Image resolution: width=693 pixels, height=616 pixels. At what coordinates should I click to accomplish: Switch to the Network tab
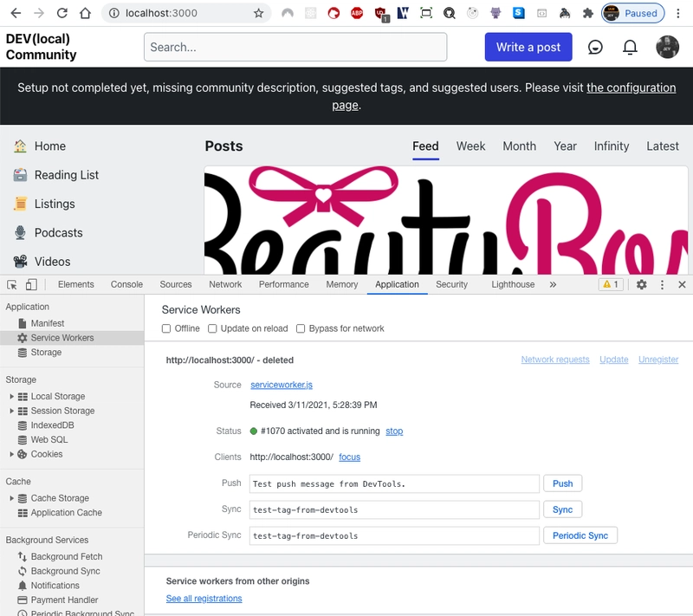(x=225, y=284)
